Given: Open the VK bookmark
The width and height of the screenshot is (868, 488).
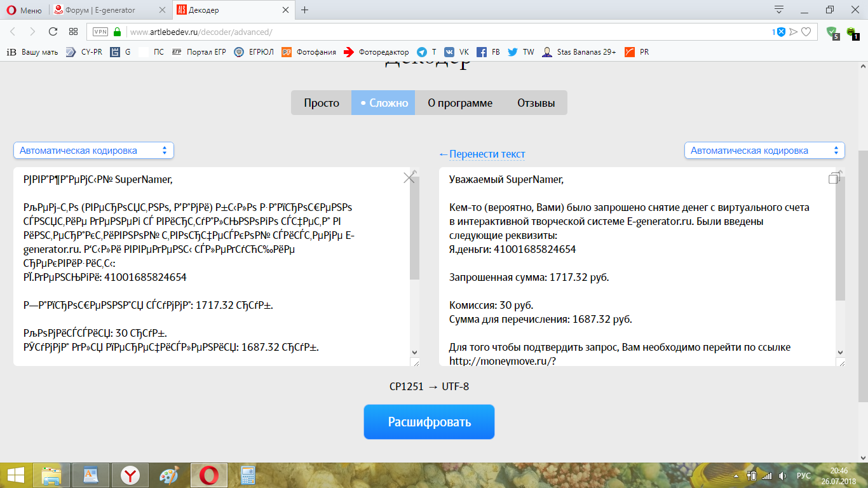Looking at the screenshot, I should (456, 52).
